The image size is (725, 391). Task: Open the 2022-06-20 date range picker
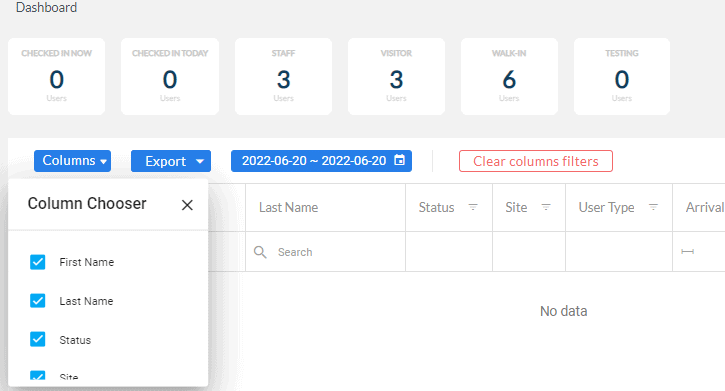[x=321, y=161]
